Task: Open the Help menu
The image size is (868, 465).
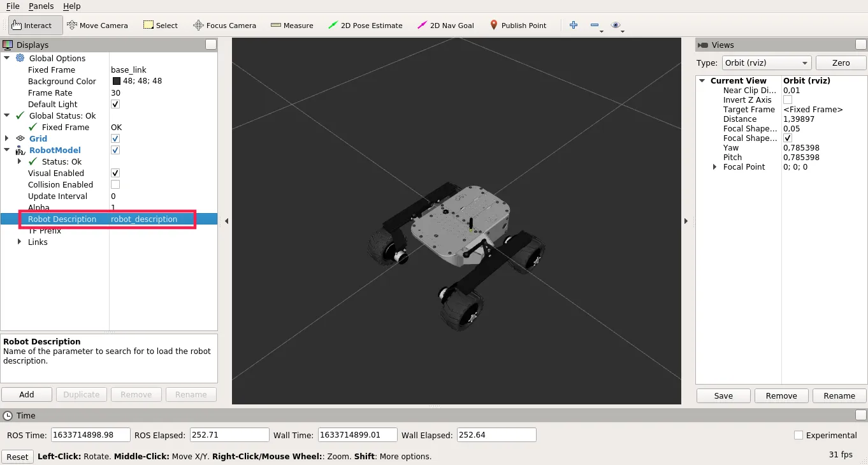Action: (x=71, y=6)
